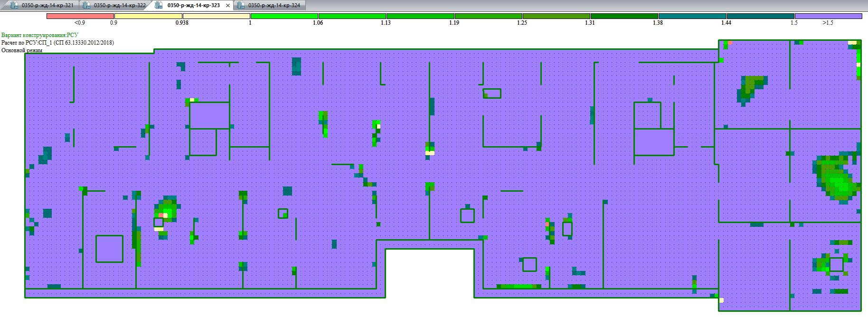Click 'Расчет по РСУ:СП_1' text line

coord(57,43)
